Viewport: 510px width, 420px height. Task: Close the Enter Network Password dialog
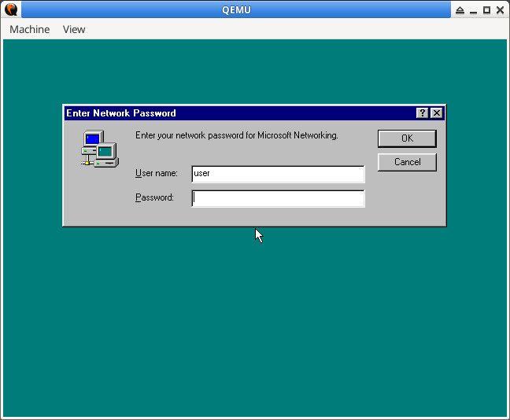click(437, 113)
